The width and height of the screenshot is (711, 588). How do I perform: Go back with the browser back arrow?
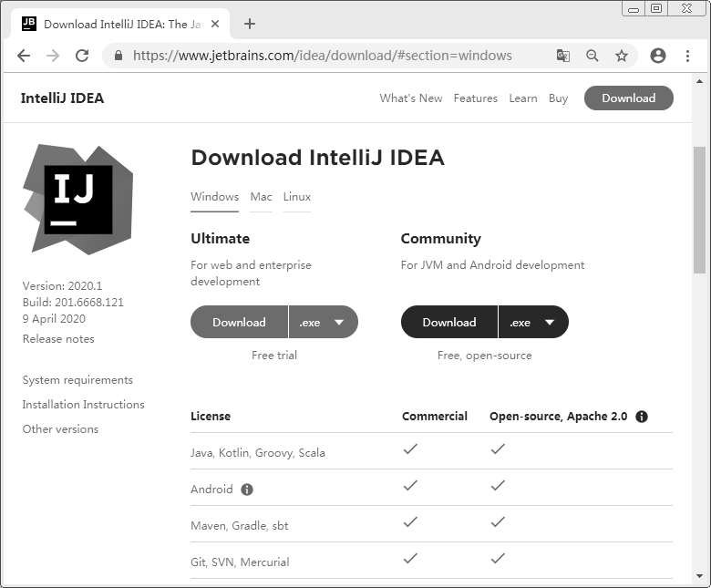coord(24,56)
